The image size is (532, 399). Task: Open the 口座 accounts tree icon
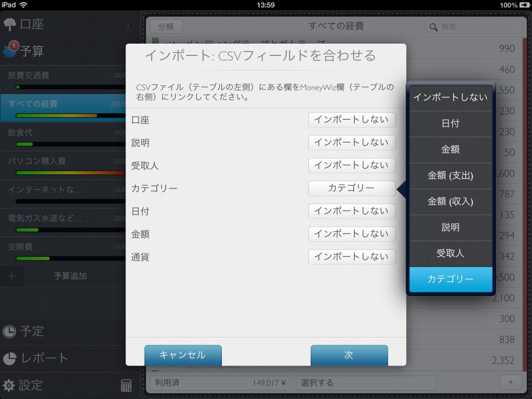pyautogui.click(x=10, y=24)
